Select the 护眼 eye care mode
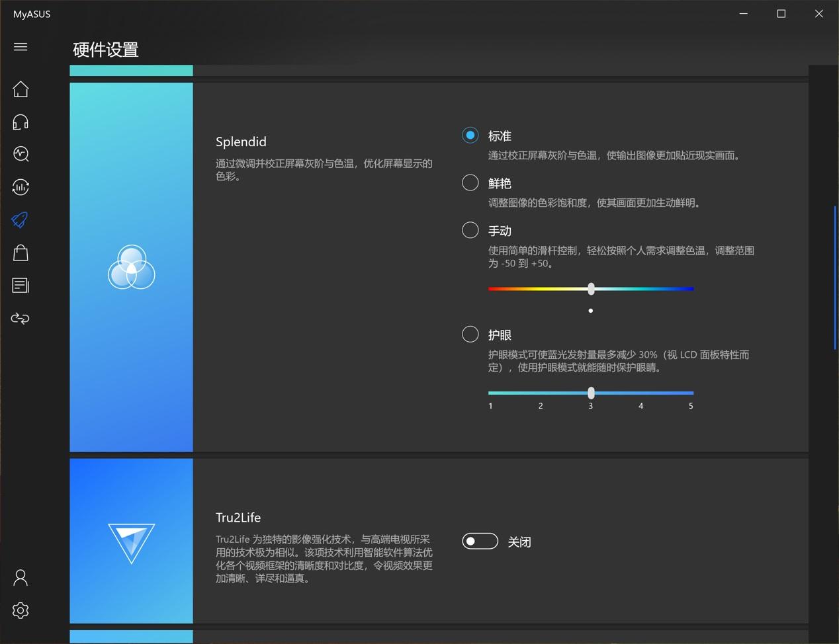The image size is (839, 644). click(470, 335)
